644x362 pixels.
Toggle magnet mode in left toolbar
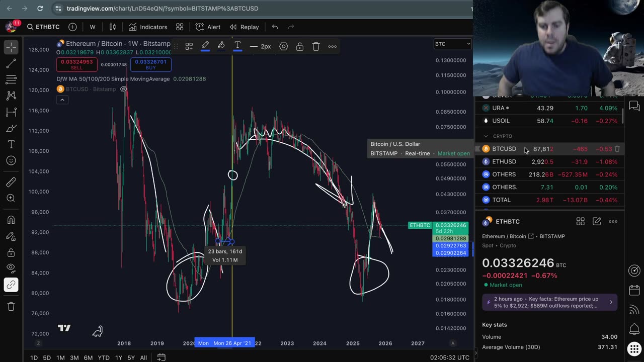[11, 220]
